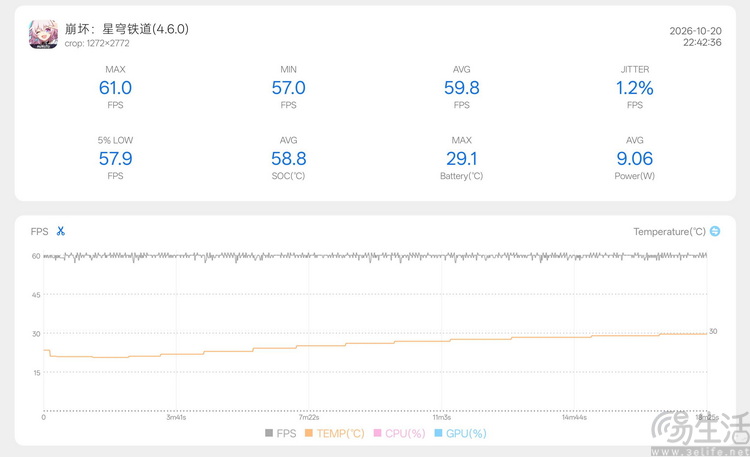This screenshot has height=457, width=750.
Task: Select the game title 崩坏：星穹铁道(4.6.0)
Action: point(127,29)
